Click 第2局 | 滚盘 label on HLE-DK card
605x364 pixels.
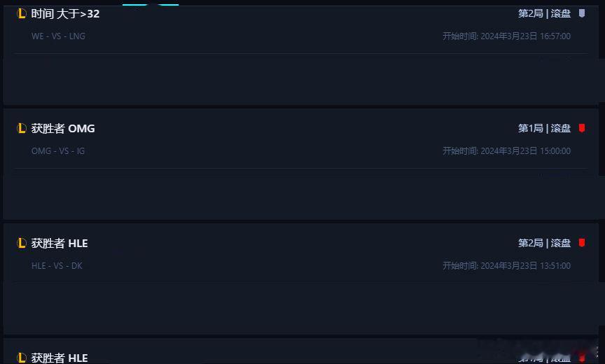click(x=544, y=243)
